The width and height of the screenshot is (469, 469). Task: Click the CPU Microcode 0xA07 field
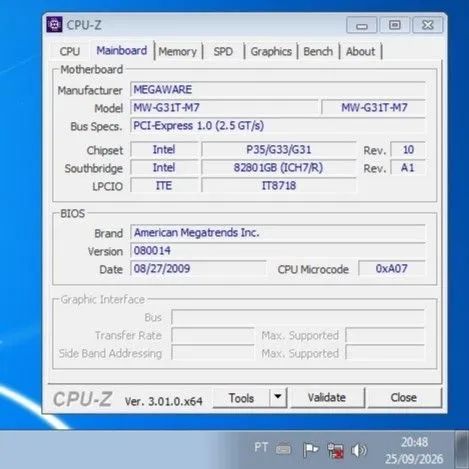[392, 269]
